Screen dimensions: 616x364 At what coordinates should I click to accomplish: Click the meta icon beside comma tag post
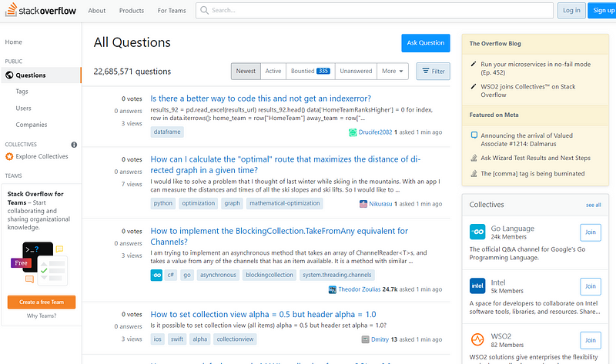[474, 174]
